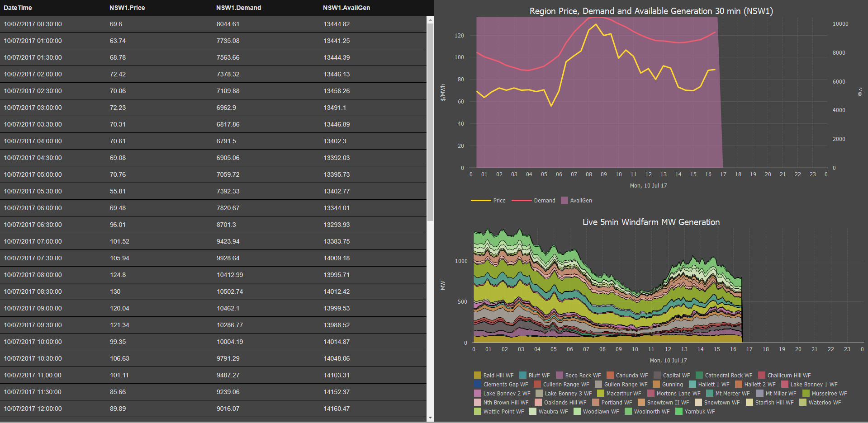Click the table scrollbar up arrow
The width and height of the screenshot is (868, 423).
pyautogui.click(x=430, y=19)
